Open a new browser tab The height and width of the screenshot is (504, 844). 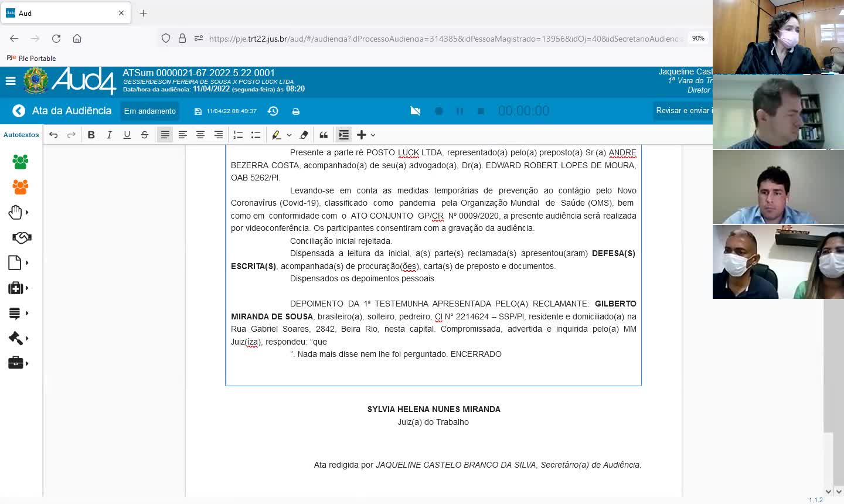143,13
